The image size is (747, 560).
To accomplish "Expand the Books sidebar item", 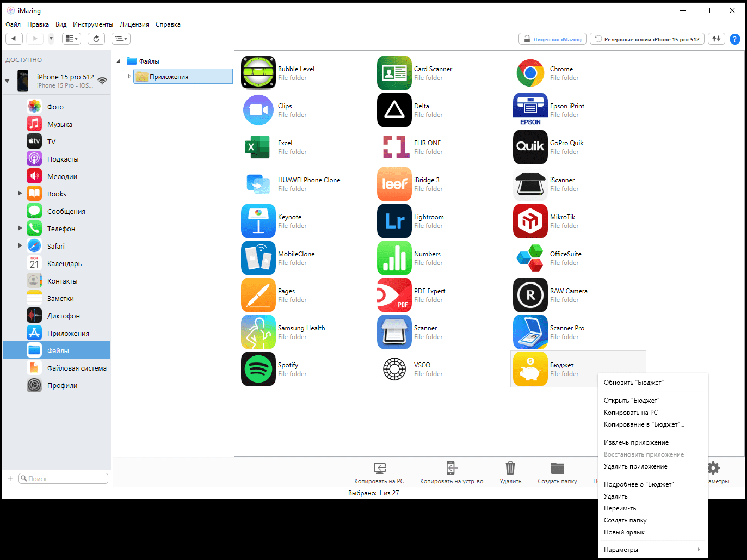I will pos(20,194).
